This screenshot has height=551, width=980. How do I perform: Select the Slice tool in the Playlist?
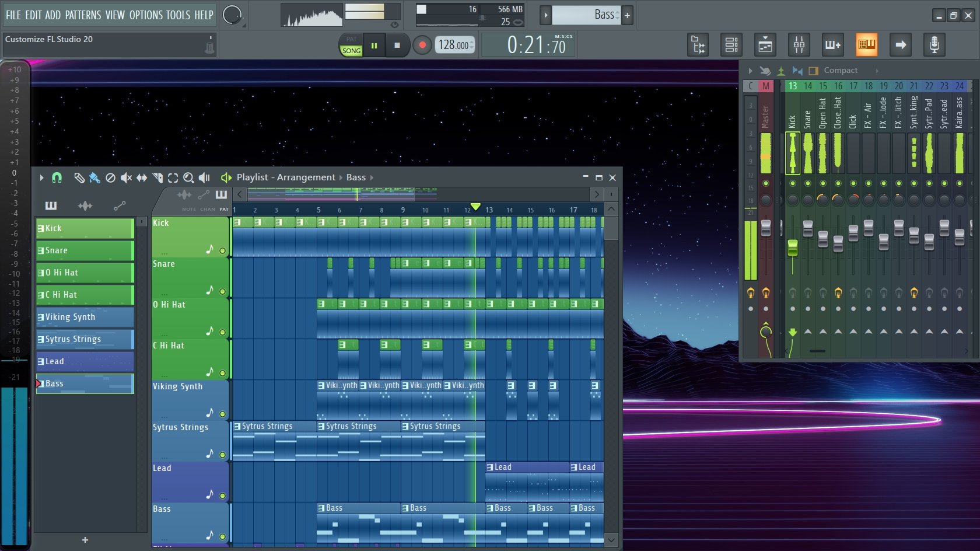[x=156, y=177]
